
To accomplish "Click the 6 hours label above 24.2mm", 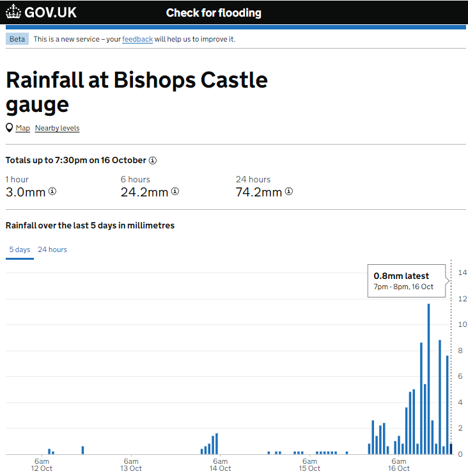I will pos(136,179).
